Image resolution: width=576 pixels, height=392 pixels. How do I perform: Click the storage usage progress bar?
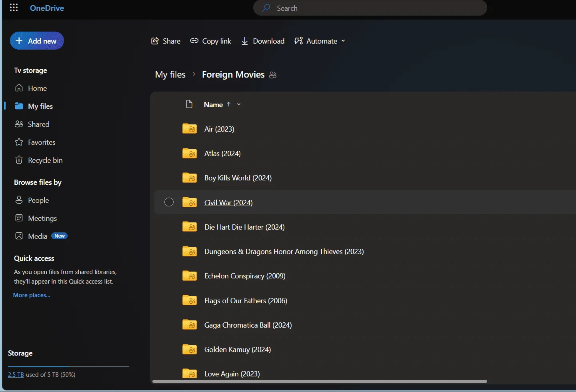(68, 366)
